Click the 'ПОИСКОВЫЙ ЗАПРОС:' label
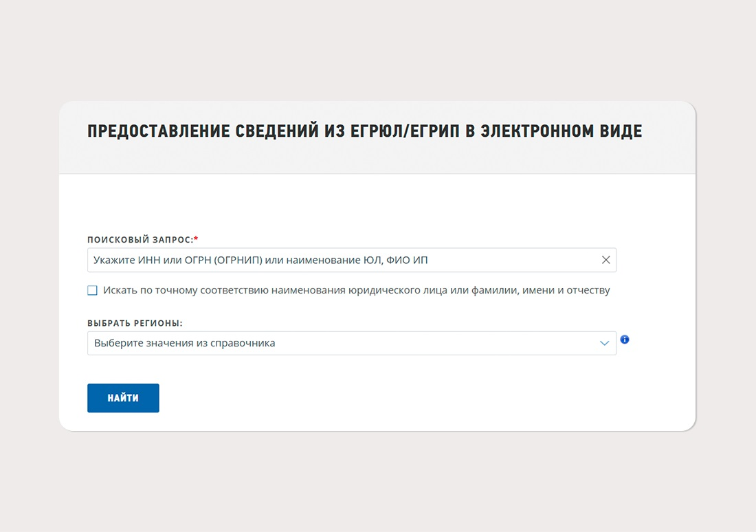756x532 pixels. [143, 240]
